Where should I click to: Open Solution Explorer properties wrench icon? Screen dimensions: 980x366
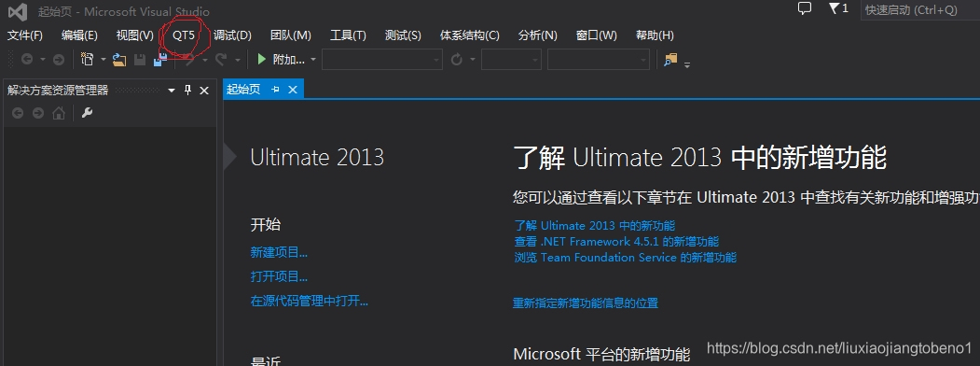click(x=88, y=113)
